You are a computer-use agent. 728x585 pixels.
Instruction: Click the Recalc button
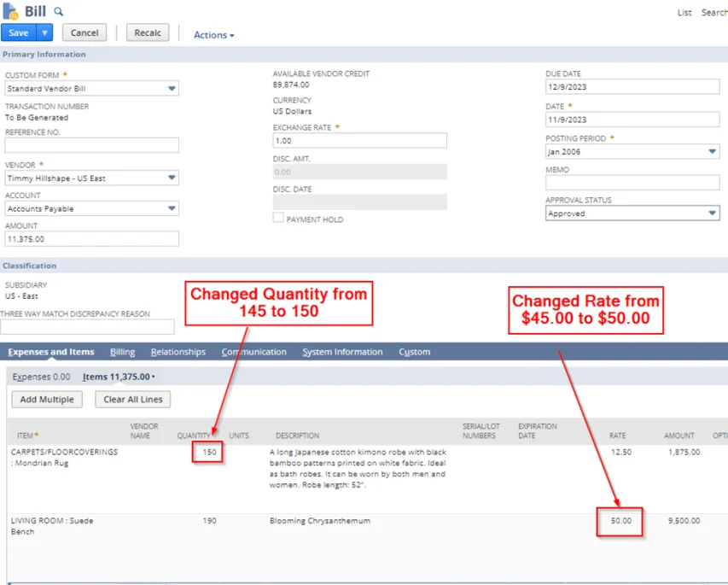tap(148, 32)
